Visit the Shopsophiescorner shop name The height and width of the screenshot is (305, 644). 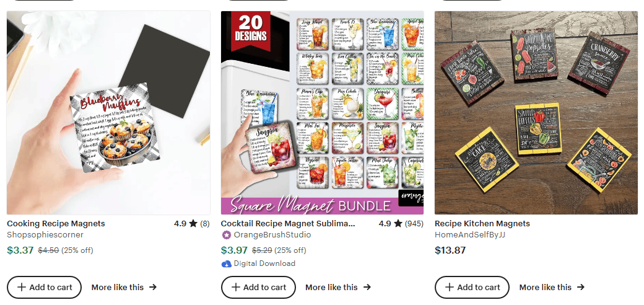[45, 235]
